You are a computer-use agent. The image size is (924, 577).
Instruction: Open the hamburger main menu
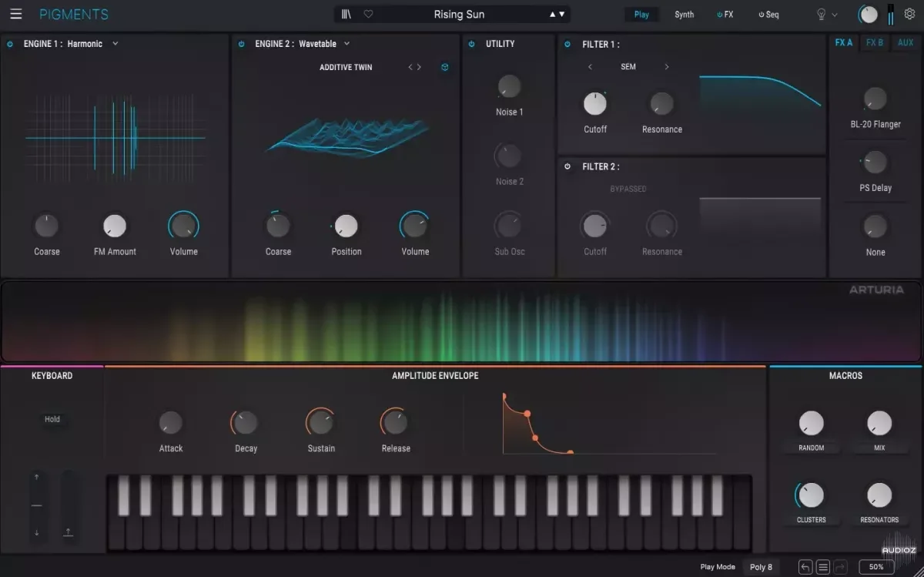[x=16, y=14]
